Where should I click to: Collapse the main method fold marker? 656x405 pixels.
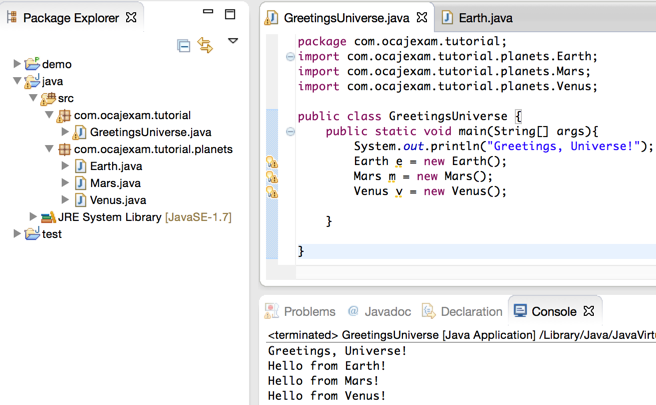[x=290, y=132]
